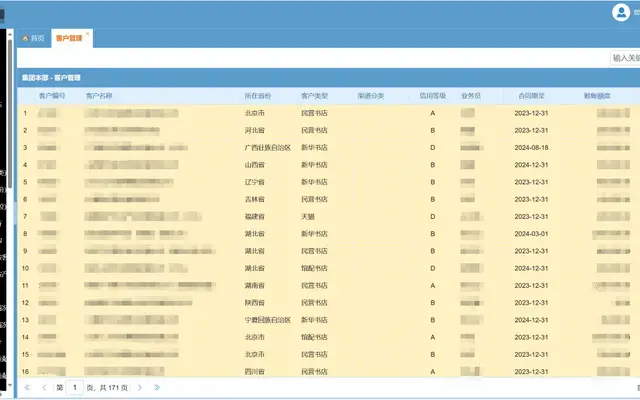The image size is (640, 400).
Task: Click the left sidebar vertical scrollbar
Action: point(10,114)
